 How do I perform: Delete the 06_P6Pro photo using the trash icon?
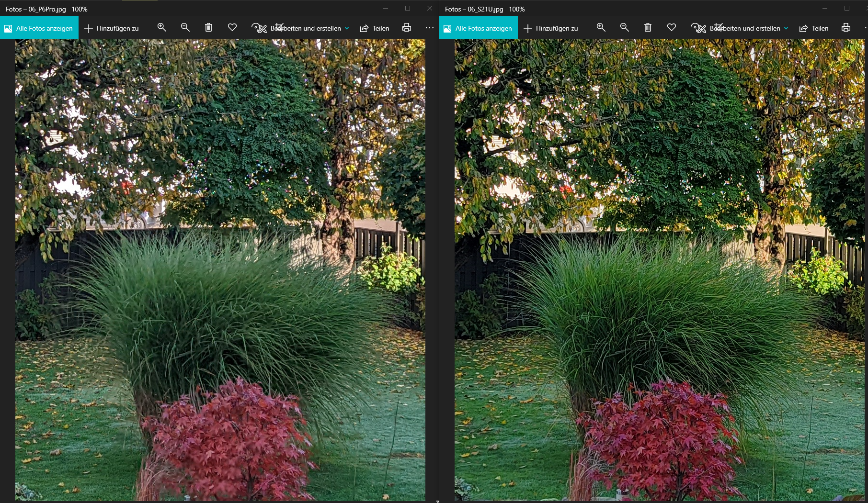point(208,28)
